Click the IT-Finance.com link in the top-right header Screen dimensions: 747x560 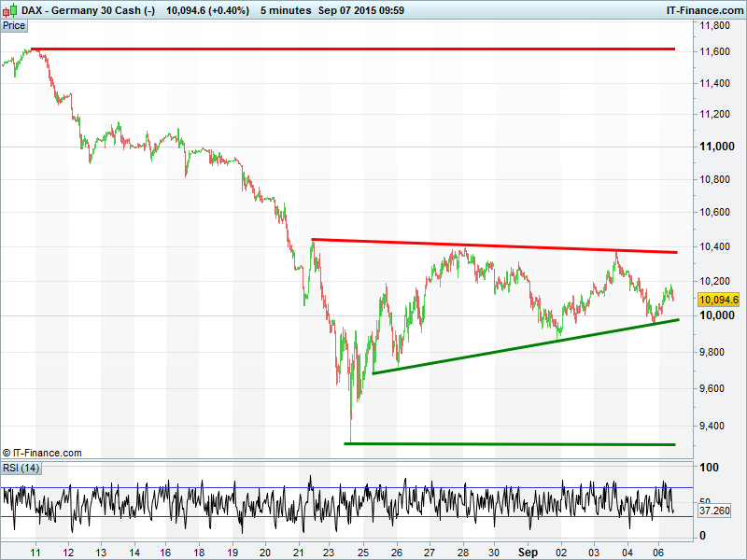click(x=704, y=10)
